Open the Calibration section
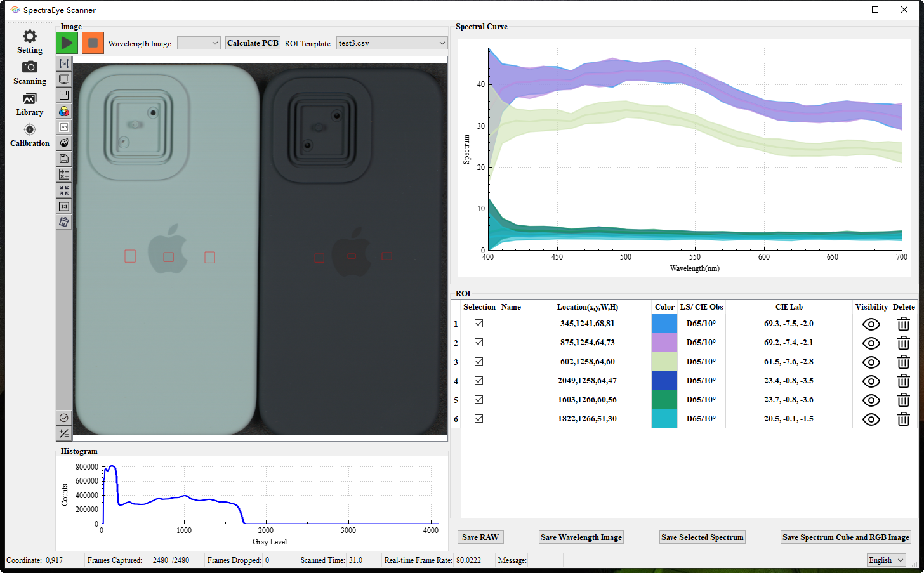This screenshot has height=573, width=924. 30,135
